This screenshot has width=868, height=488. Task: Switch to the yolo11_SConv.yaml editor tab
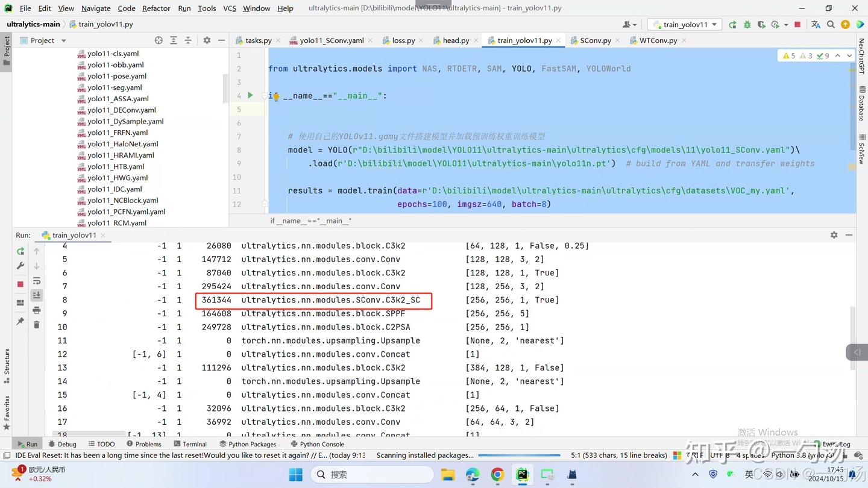(x=332, y=40)
